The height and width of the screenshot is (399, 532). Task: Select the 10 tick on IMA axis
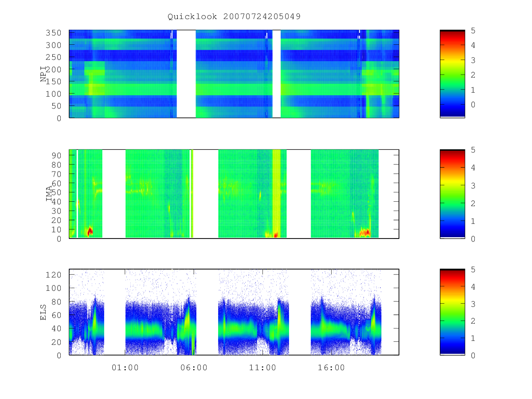pyautogui.click(x=57, y=230)
